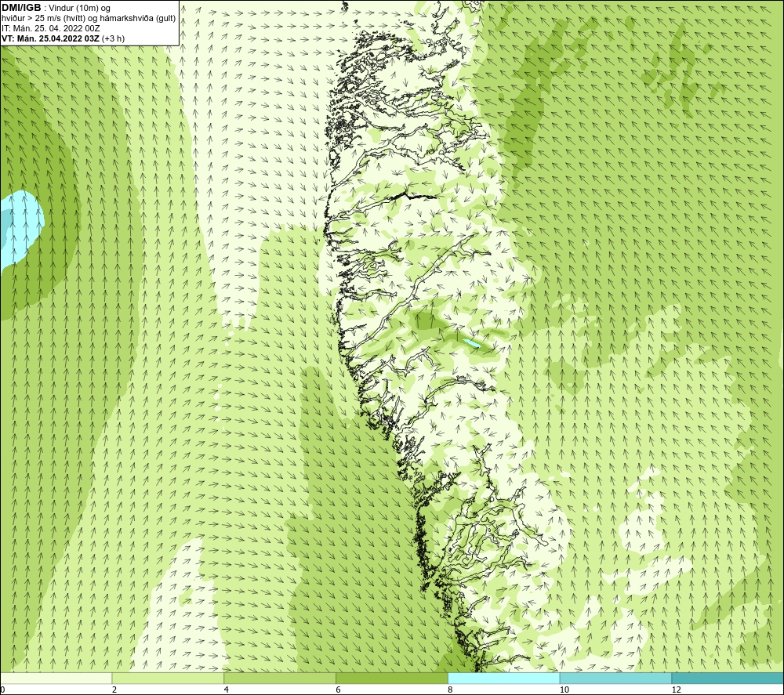Click the 'VT: Mán. 25.04.2022 03Z' line

click(x=50, y=38)
